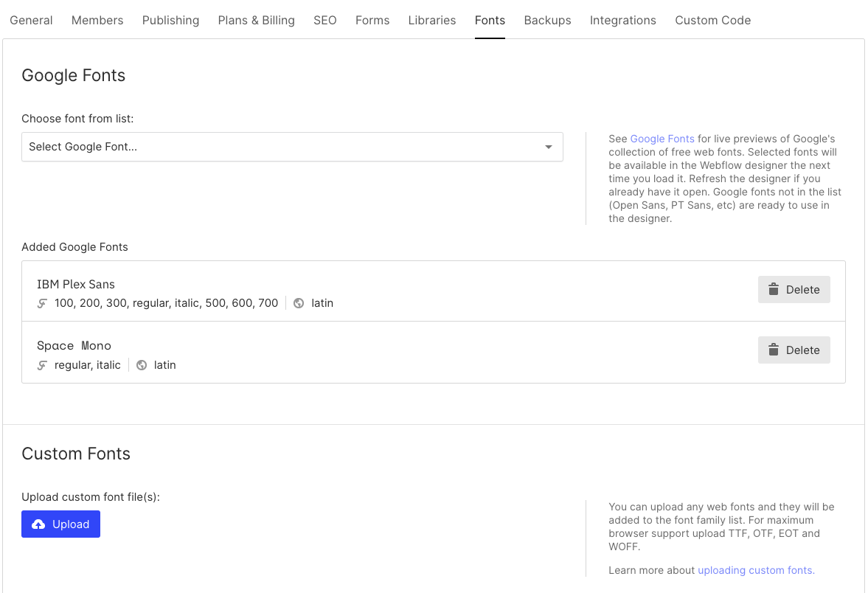This screenshot has height=593, width=868.
Task: Open the Backups tab
Action: 547,21
